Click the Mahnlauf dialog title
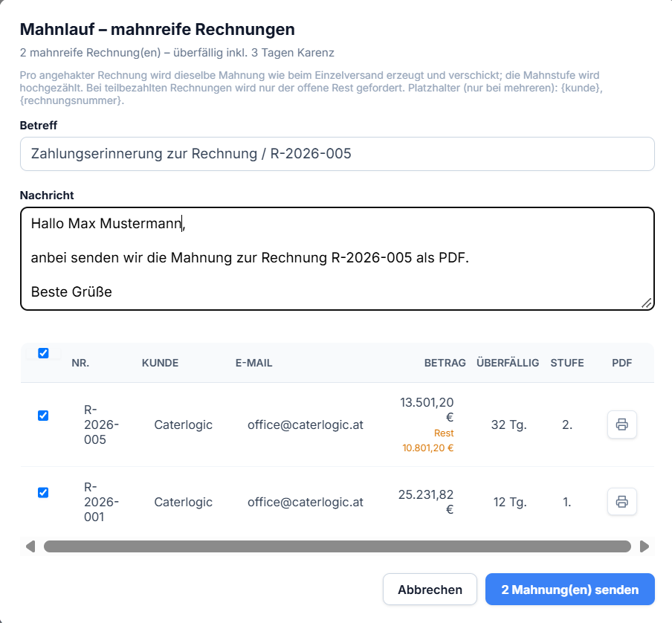Viewport: 672px width, 623px height. [158, 29]
